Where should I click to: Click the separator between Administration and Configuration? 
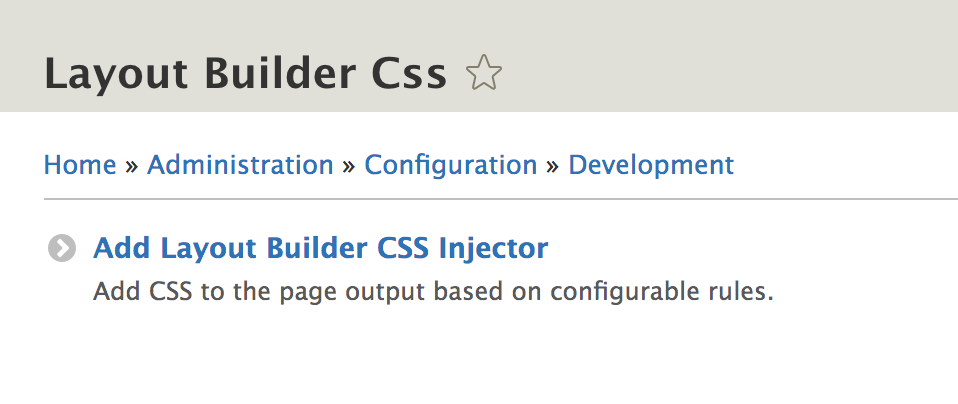pos(349,166)
